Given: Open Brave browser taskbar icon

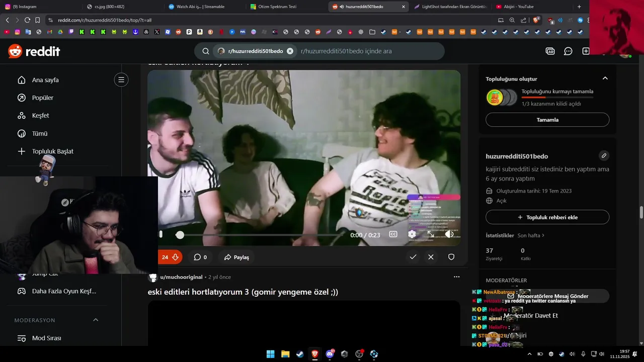Looking at the screenshot, I should 315,354.
